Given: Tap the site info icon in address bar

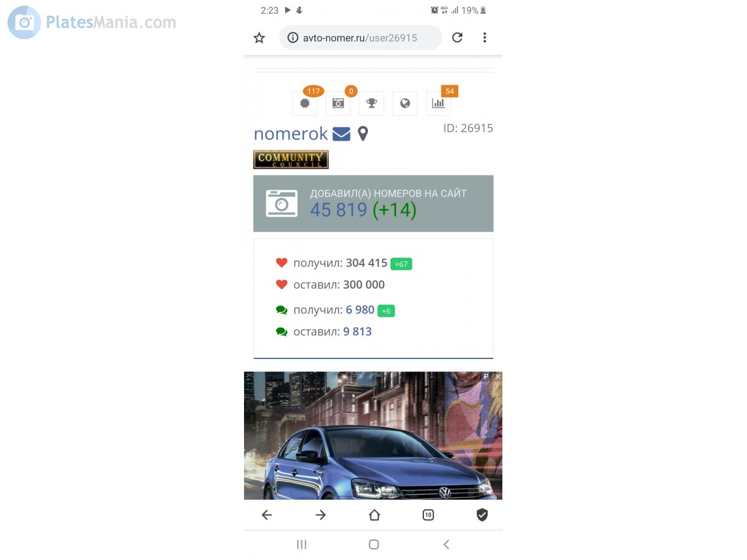Looking at the screenshot, I should tap(293, 38).
